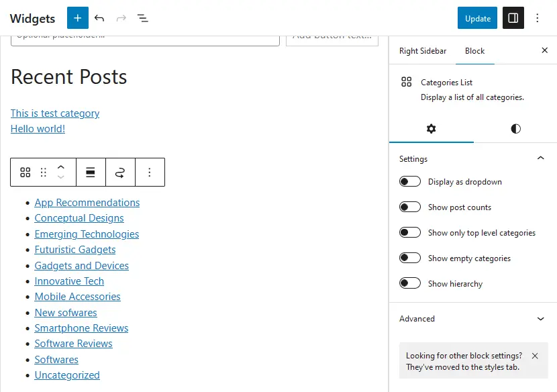Image resolution: width=557 pixels, height=392 pixels.
Task: Click the block drag handle icon
Action: (x=44, y=173)
